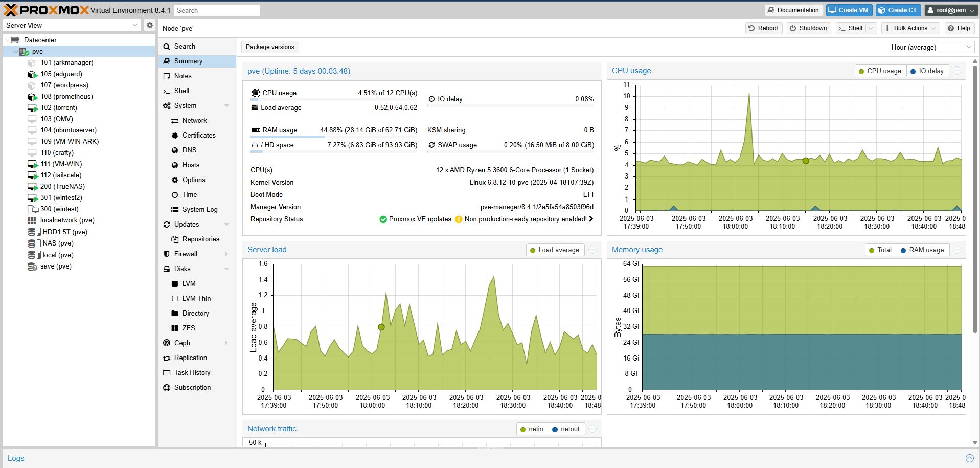Screen dimensions: 980x468
Task: Open Options in the node menu
Action: tap(197, 180)
